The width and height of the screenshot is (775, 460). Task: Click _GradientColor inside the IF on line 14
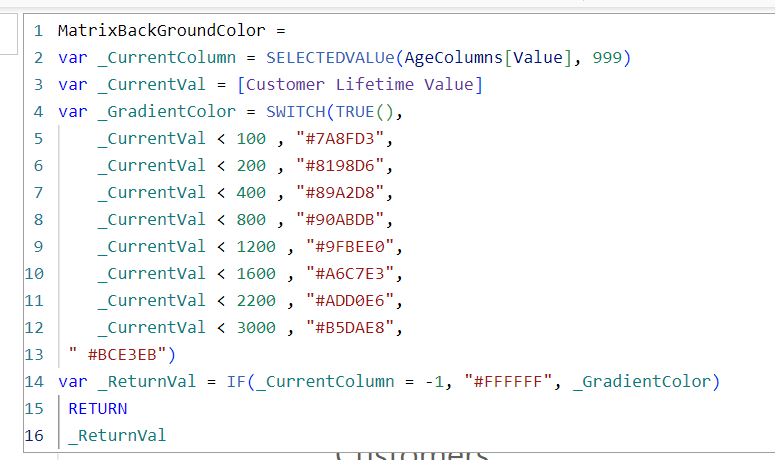pyautogui.click(x=642, y=381)
